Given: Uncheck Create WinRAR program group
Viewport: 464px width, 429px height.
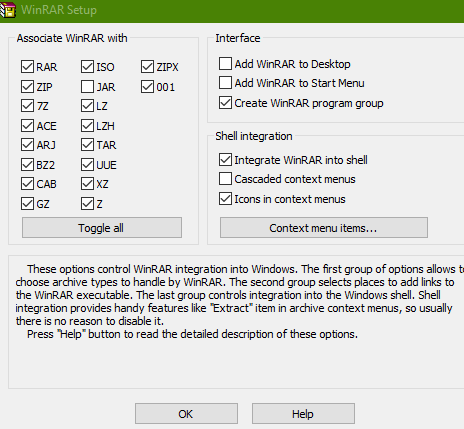Looking at the screenshot, I should point(225,103).
